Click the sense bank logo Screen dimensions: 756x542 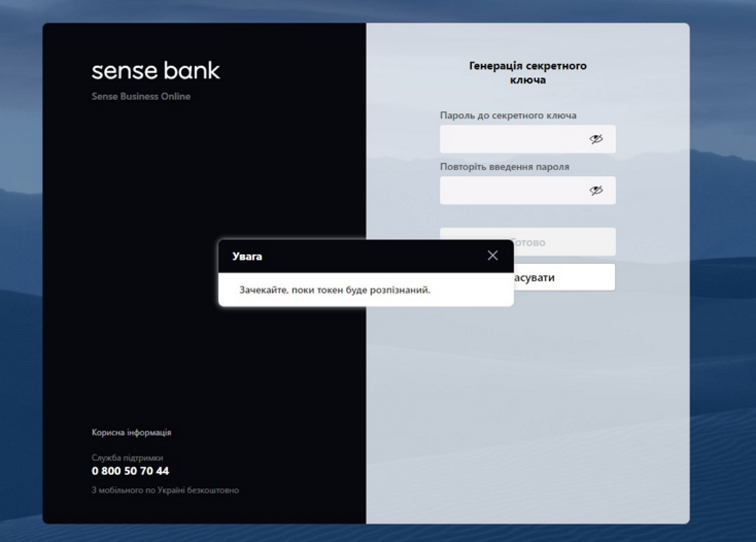156,70
